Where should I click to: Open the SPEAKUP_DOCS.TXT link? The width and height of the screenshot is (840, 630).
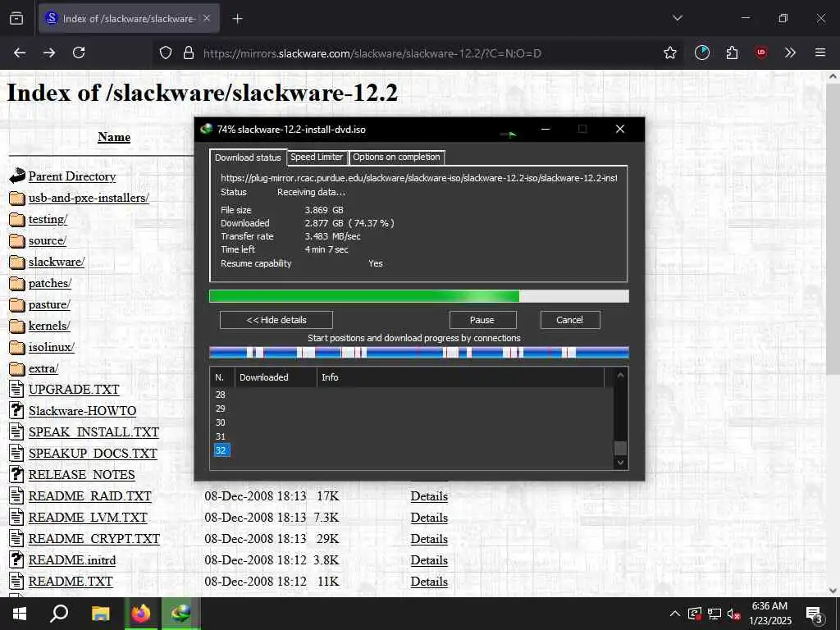coord(93,453)
